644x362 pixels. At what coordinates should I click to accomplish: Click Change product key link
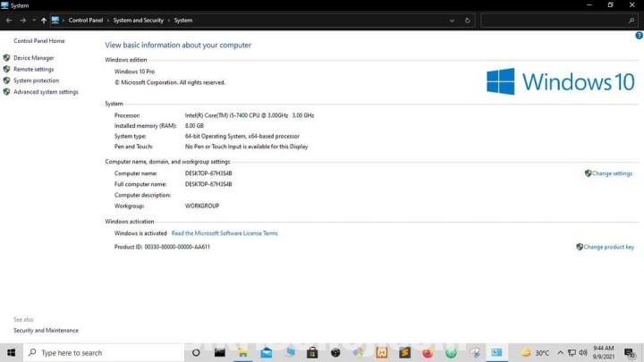coord(609,247)
